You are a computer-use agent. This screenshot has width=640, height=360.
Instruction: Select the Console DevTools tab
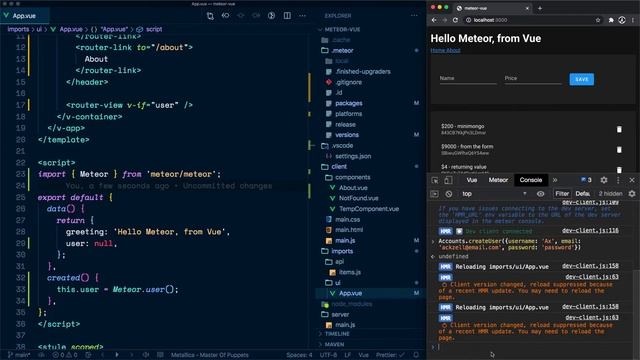(531, 180)
